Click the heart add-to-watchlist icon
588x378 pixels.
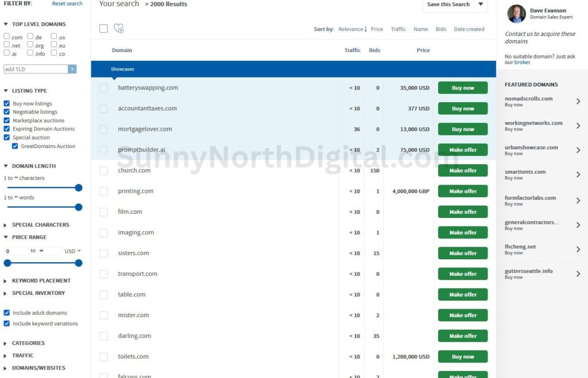(118, 29)
